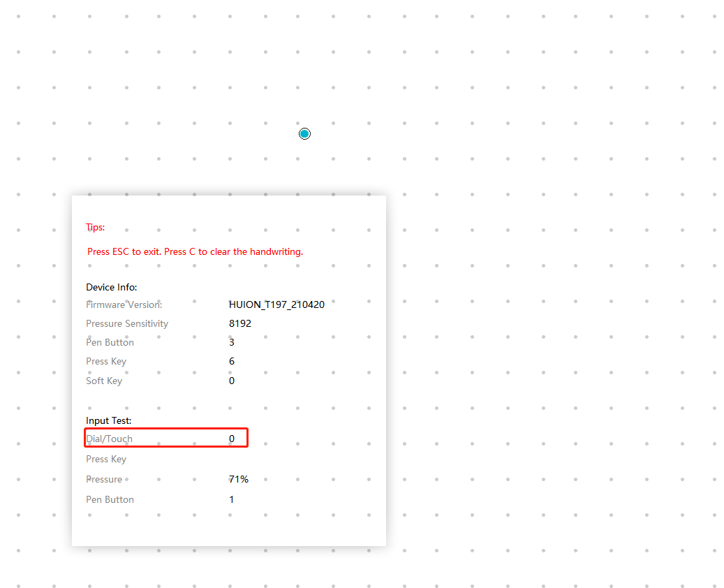Click the "Input Test:" heading
Viewport: 724px width, 588px height.
point(108,421)
